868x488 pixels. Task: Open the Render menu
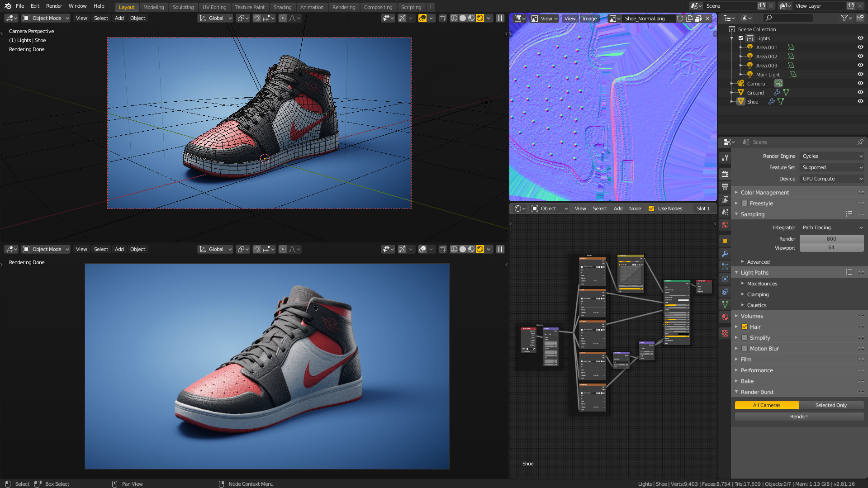coord(54,6)
